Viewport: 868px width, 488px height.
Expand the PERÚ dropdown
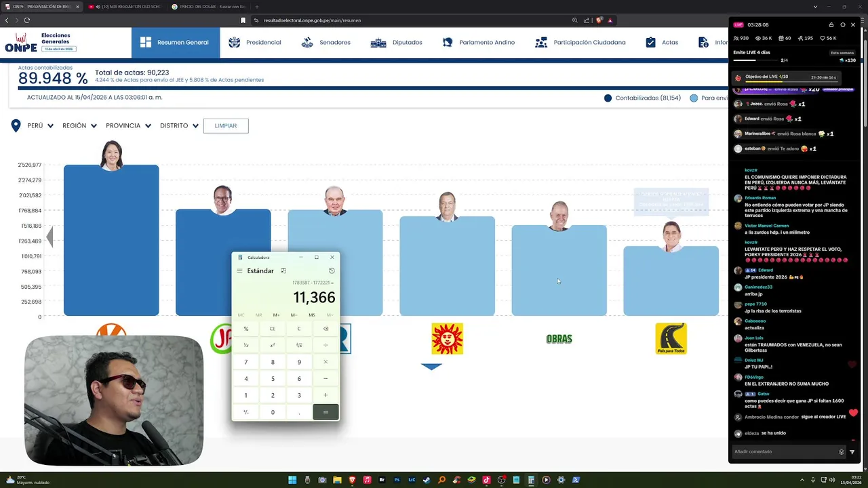pyautogui.click(x=41, y=125)
